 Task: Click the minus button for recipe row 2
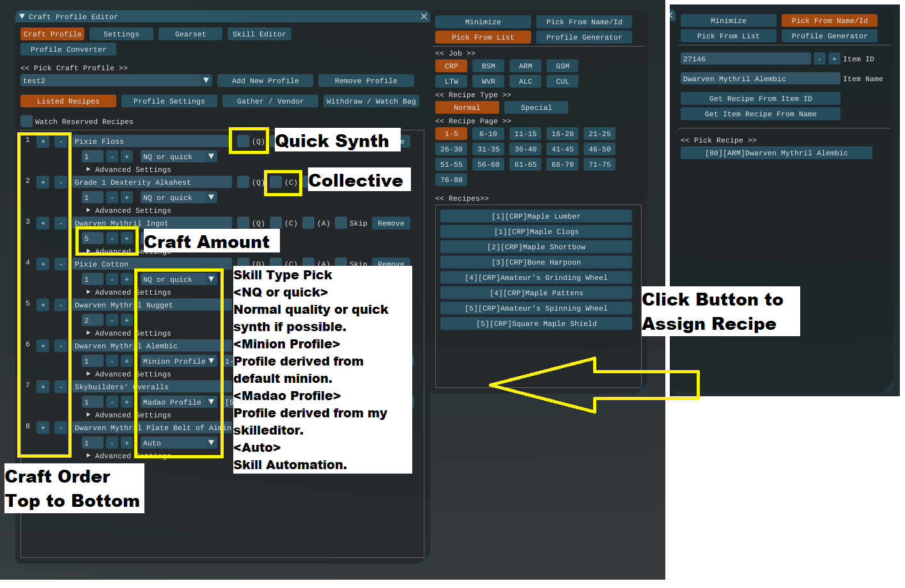click(x=61, y=182)
